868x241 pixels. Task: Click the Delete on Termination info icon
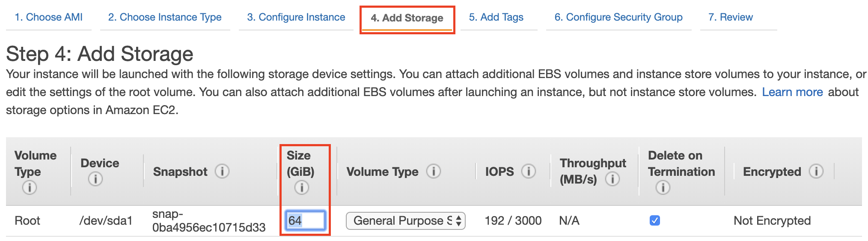click(x=663, y=187)
